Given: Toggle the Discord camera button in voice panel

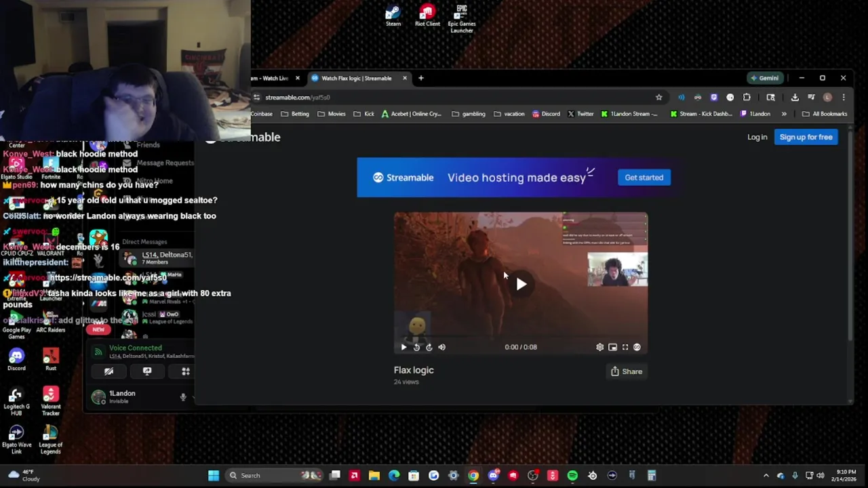Looking at the screenshot, I should (x=108, y=371).
